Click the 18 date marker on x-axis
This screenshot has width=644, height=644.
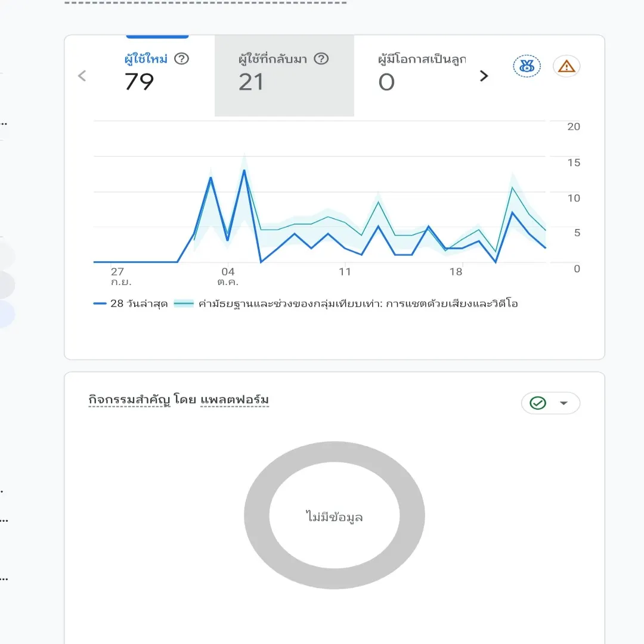pyautogui.click(x=456, y=271)
